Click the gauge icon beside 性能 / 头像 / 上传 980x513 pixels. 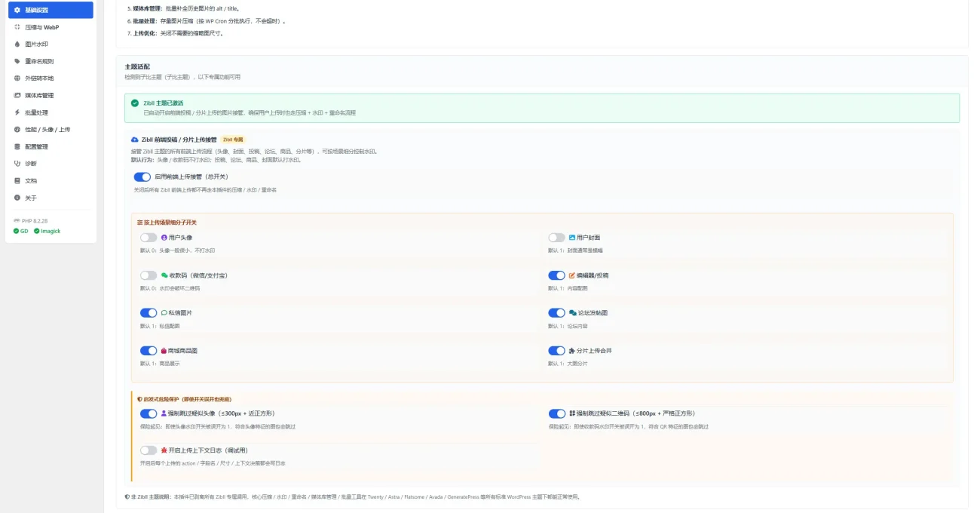click(17, 130)
